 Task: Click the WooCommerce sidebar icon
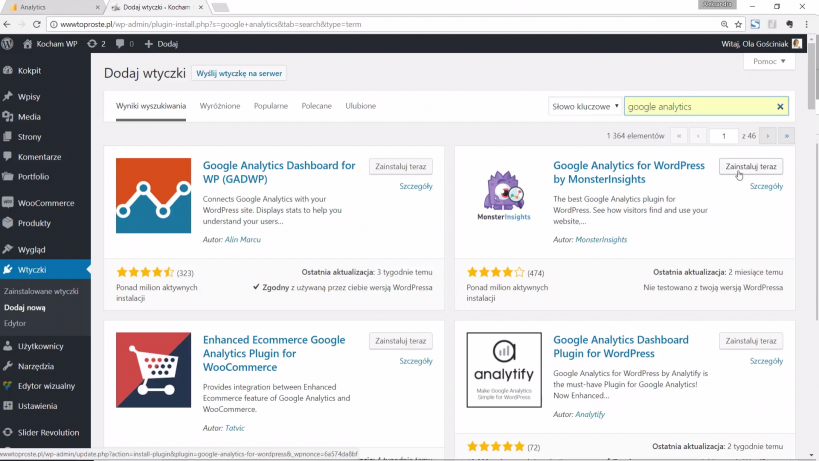[7, 203]
